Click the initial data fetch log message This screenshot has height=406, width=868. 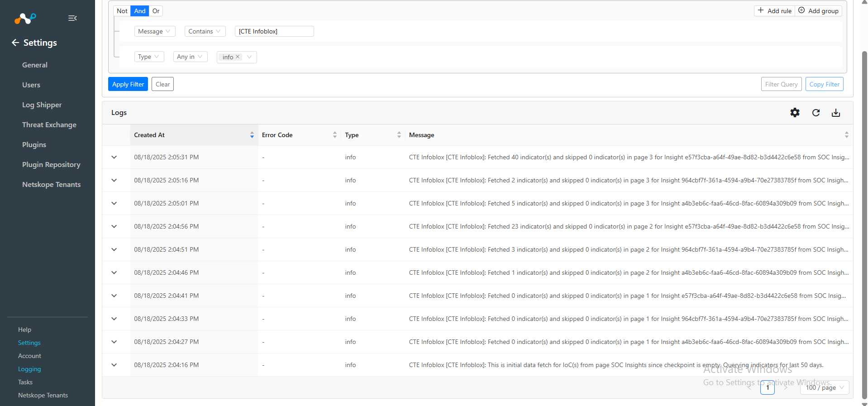pyautogui.click(x=616, y=365)
